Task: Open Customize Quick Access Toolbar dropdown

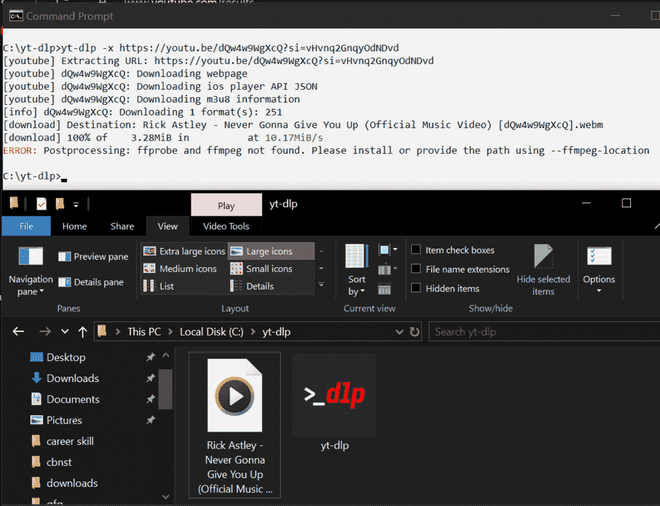Action: tap(76, 205)
